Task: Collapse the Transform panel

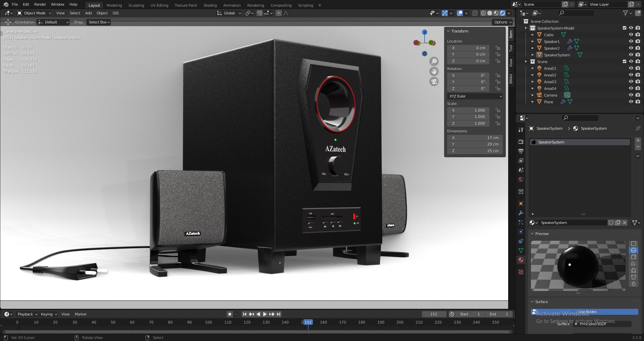Action: (448, 31)
